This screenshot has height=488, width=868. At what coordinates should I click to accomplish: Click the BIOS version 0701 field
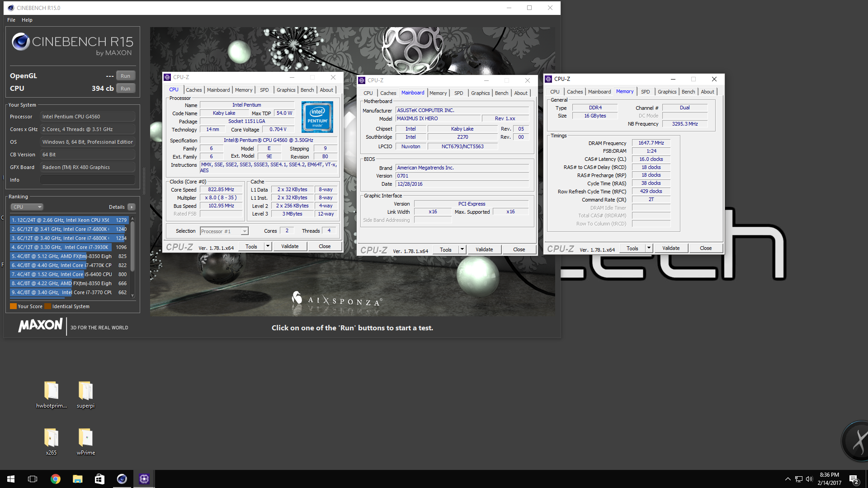[462, 176]
